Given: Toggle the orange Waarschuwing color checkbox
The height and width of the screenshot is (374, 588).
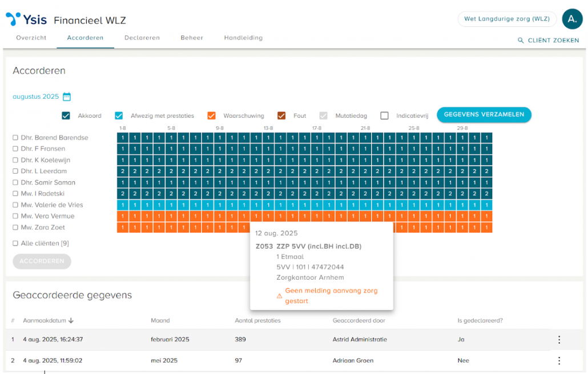Looking at the screenshot, I should click(211, 116).
